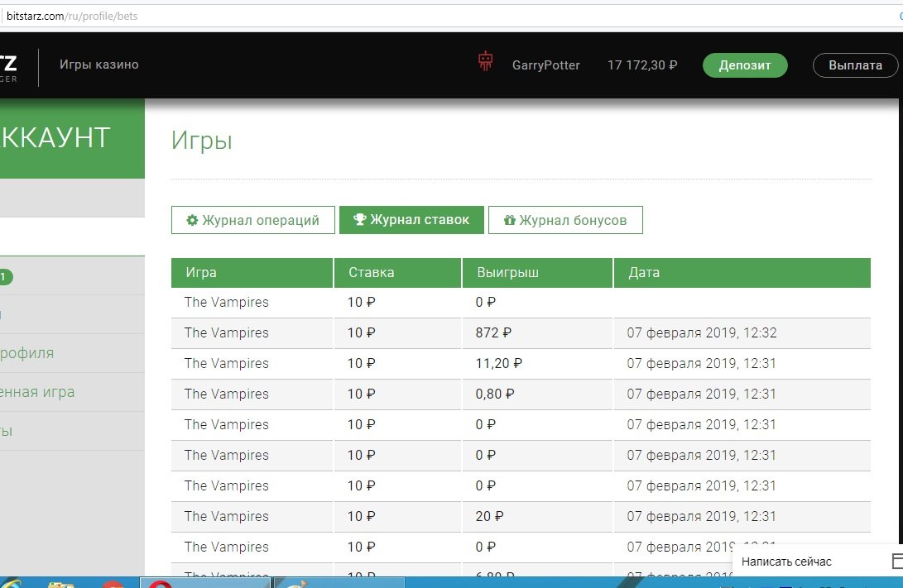Click the green notification badge in sidebar
This screenshot has height=588, width=903.
point(6,277)
